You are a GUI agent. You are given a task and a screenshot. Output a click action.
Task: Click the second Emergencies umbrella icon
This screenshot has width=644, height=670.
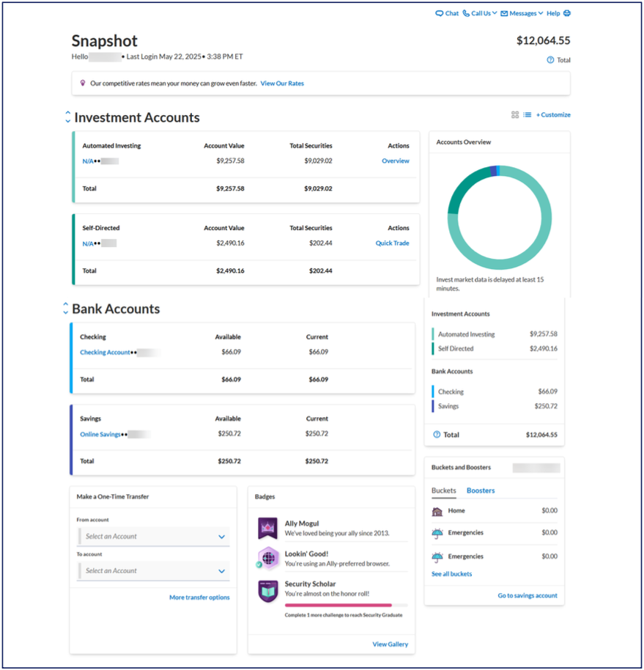[x=437, y=557]
